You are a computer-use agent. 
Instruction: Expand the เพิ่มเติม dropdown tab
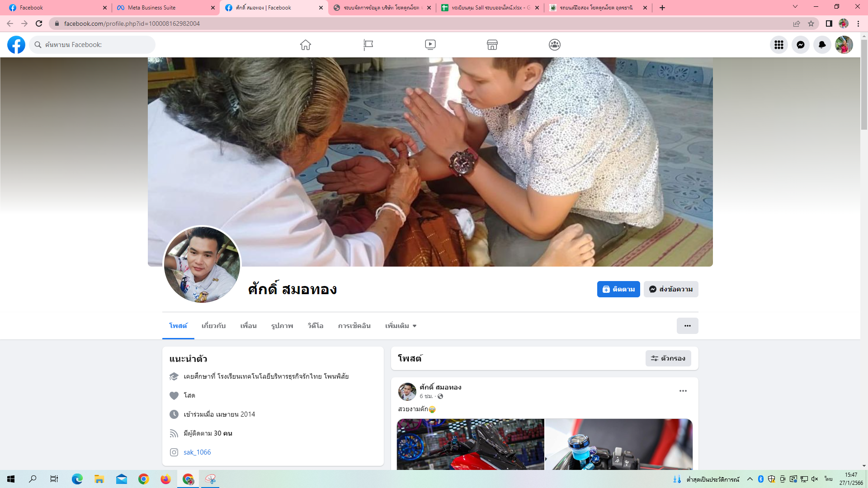(401, 326)
